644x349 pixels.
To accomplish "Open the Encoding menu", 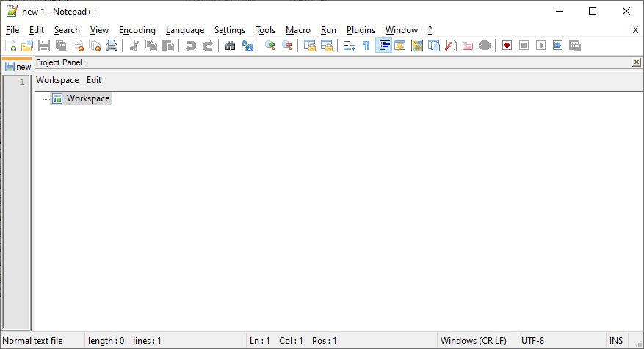I will coord(137,30).
